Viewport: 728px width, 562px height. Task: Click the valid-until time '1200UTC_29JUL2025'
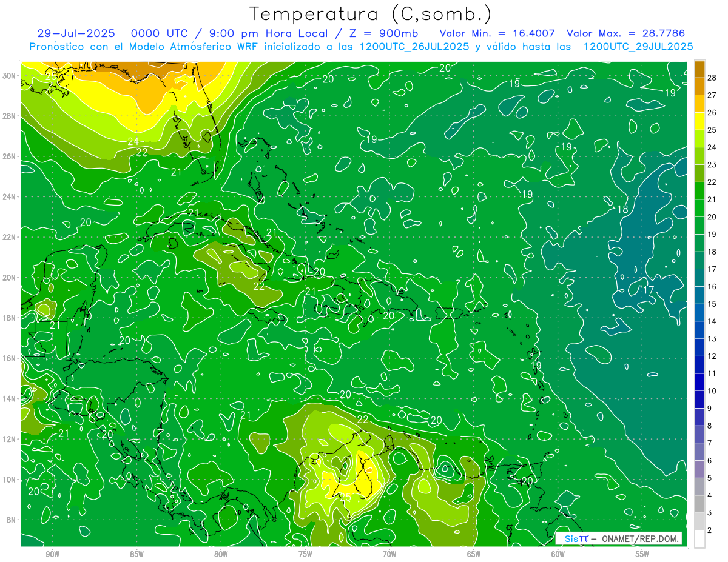click(x=638, y=47)
